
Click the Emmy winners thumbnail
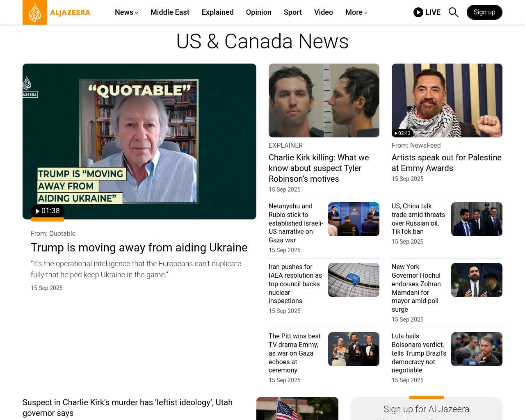pyautogui.click(x=354, y=349)
